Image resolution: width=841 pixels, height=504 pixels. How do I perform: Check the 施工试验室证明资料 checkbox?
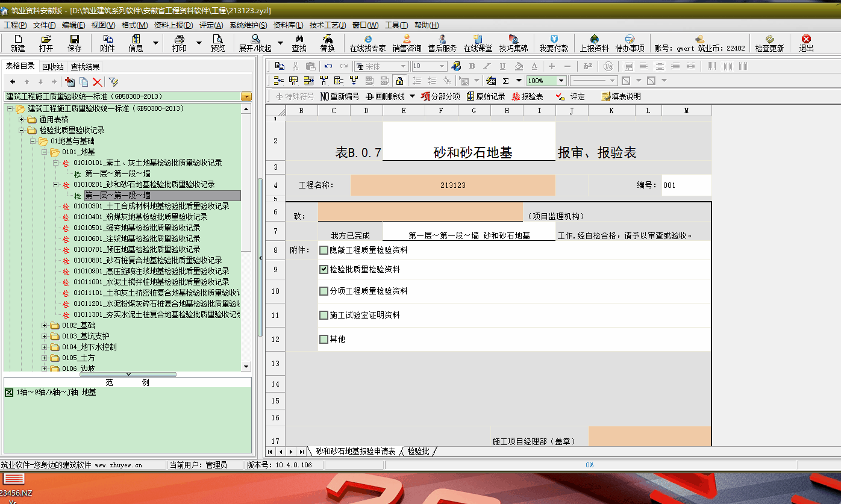(324, 315)
